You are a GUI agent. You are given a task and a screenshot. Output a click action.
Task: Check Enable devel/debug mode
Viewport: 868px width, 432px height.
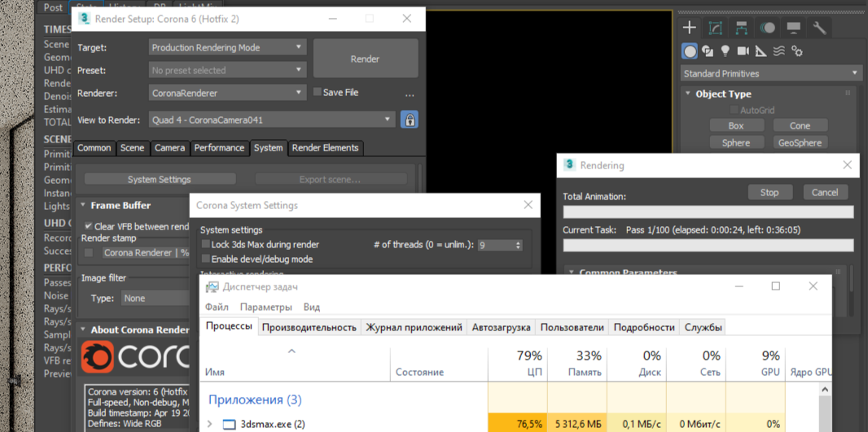coord(206,259)
